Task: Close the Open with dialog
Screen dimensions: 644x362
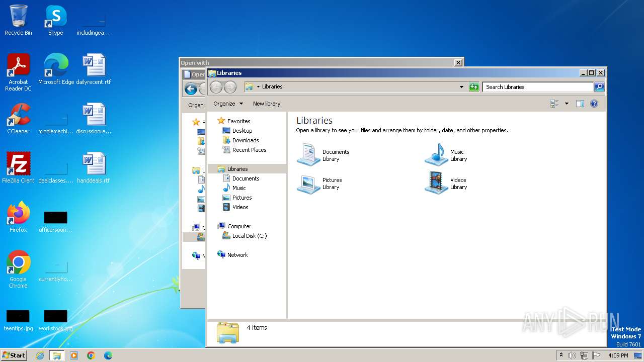Action: pyautogui.click(x=458, y=63)
